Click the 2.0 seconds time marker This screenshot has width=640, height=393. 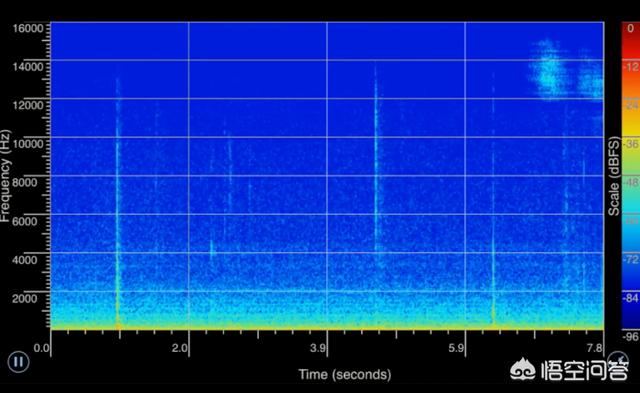[x=180, y=348]
